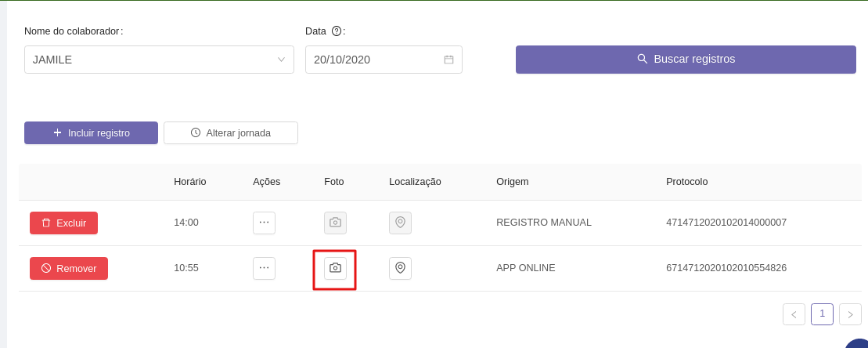Show location for the 14:00 record
868x348 pixels.
tap(400, 223)
